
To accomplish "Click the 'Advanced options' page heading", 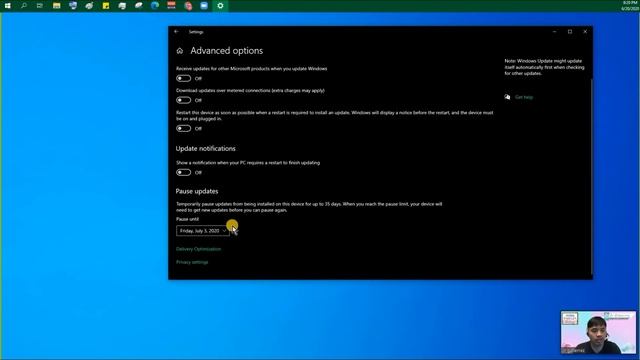I will click(x=227, y=51).
